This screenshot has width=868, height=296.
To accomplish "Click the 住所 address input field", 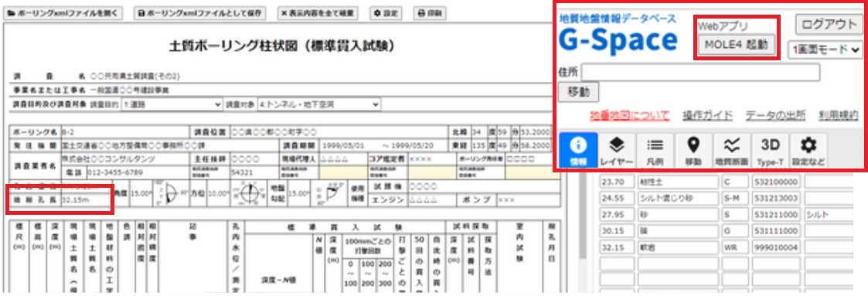I will point(700,73).
